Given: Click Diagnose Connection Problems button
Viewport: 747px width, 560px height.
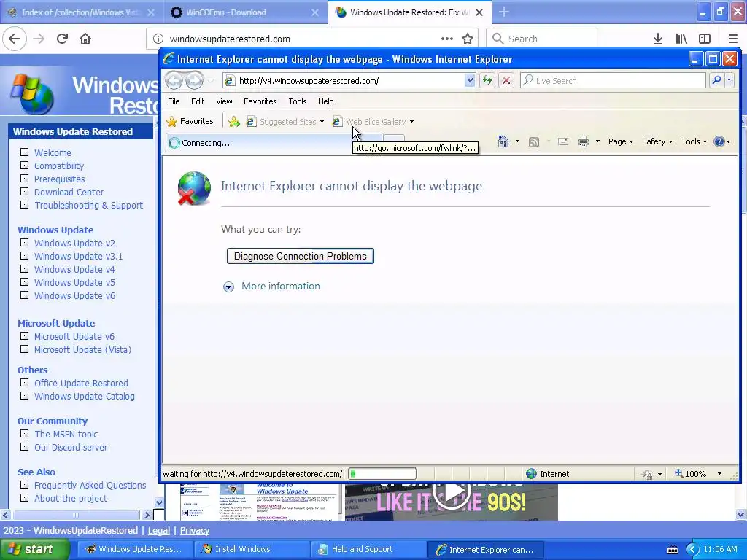Looking at the screenshot, I should click(x=300, y=256).
